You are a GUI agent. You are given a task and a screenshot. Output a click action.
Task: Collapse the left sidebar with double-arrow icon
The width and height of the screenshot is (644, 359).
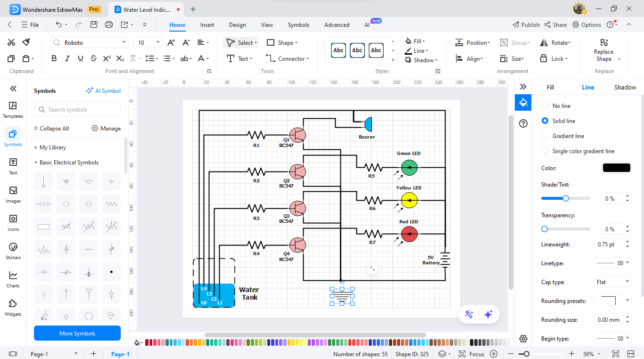tap(13, 89)
